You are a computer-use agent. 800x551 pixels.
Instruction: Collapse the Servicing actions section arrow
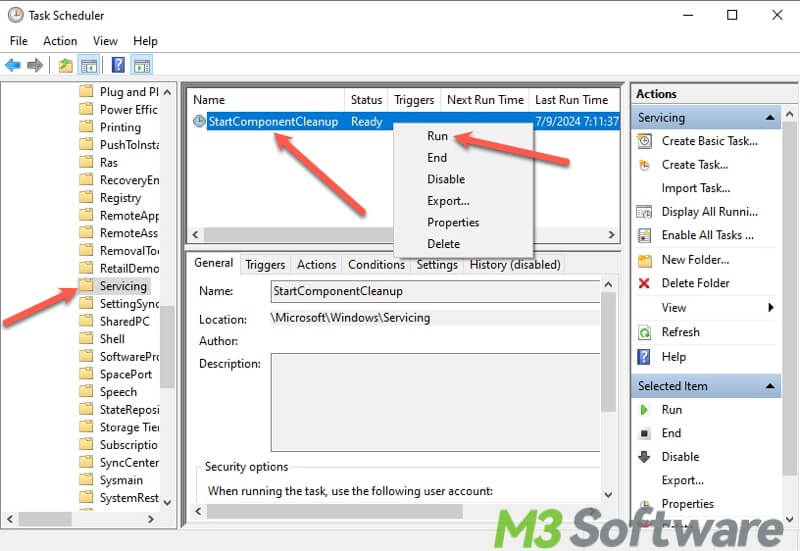[770, 118]
